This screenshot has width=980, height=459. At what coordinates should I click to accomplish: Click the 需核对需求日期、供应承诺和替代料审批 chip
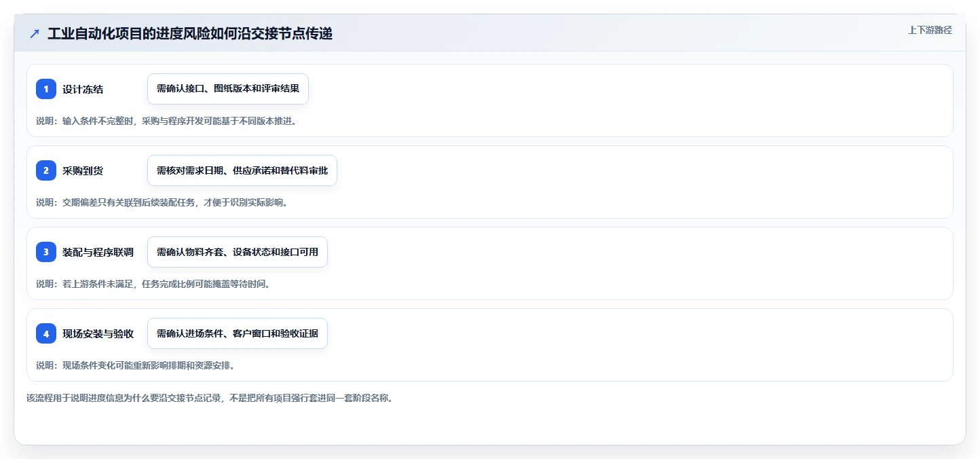click(242, 170)
